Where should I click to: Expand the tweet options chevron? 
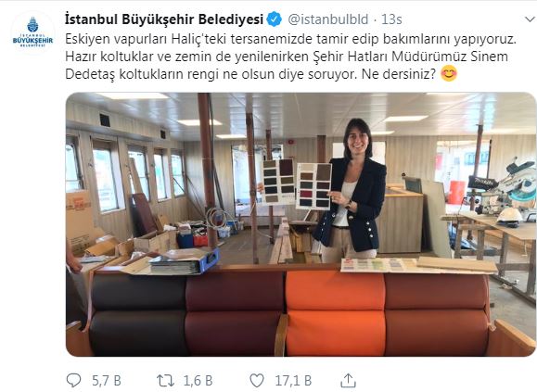click(x=530, y=19)
